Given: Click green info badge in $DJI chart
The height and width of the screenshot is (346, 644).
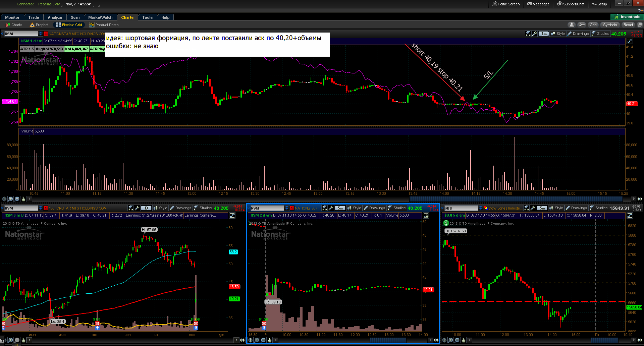Looking at the screenshot, I should pyautogui.click(x=446, y=223).
